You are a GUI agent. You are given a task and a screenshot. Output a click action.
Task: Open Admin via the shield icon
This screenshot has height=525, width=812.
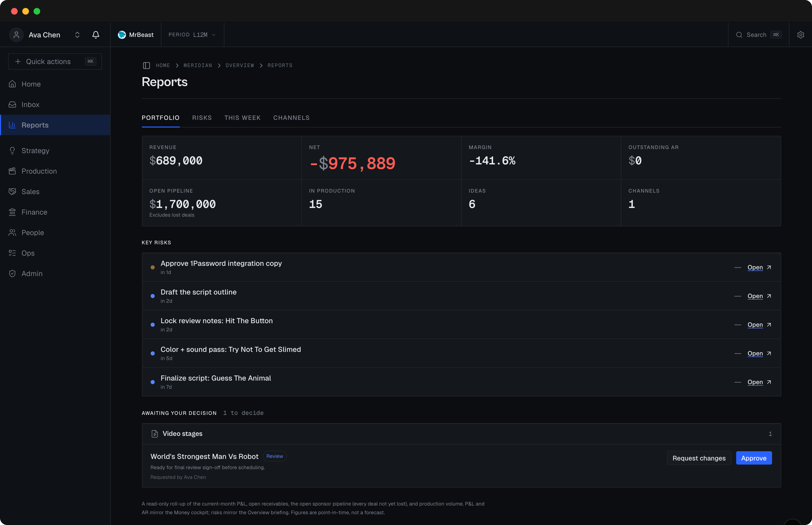point(12,274)
